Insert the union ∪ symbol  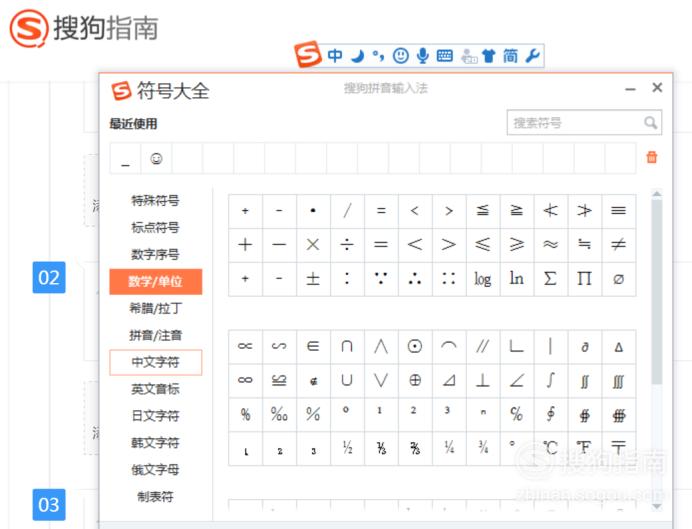tap(347, 380)
